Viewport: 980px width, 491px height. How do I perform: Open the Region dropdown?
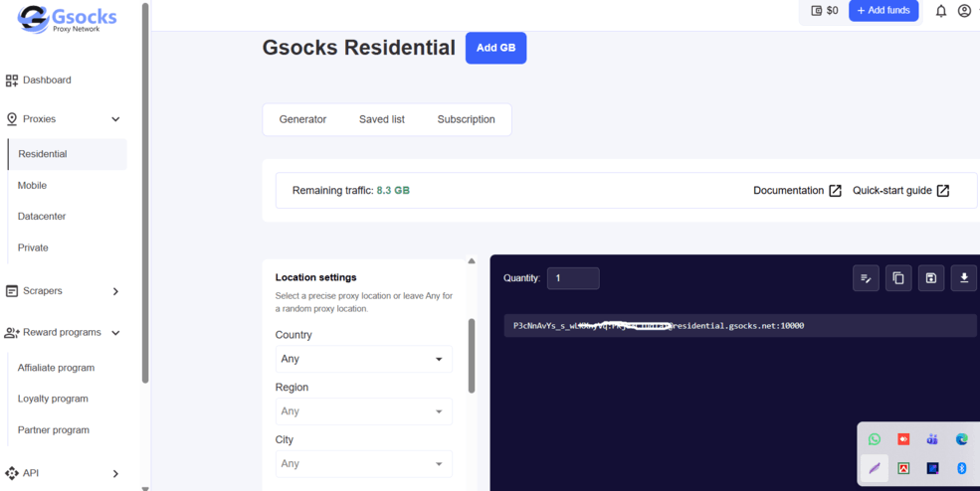tap(364, 411)
